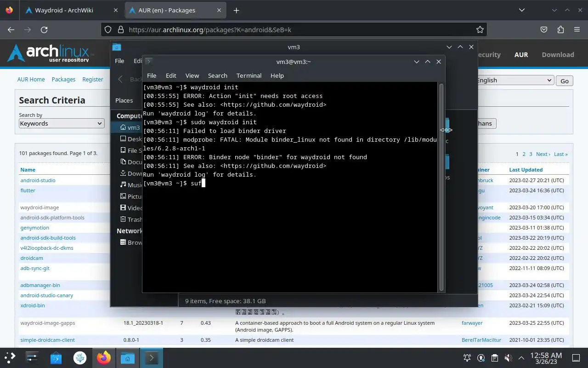This screenshot has width=588, height=368.
Task: Open Edit menu in terminal
Action: 171,75
